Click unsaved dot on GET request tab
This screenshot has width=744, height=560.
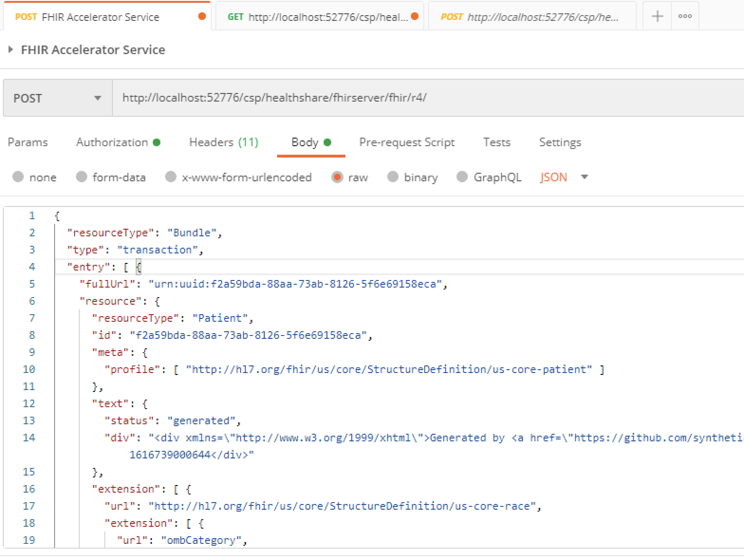click(x=415, y=17)
